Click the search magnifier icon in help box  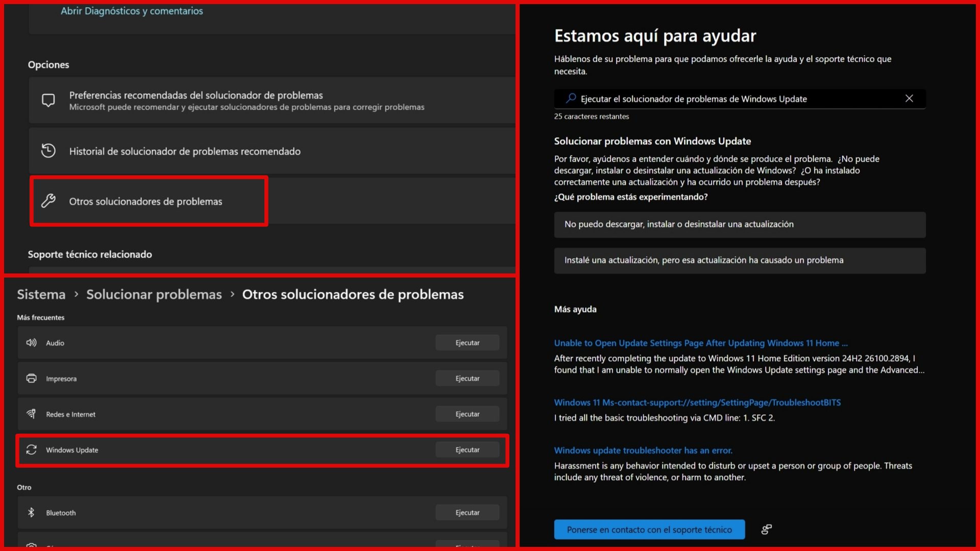571,98
